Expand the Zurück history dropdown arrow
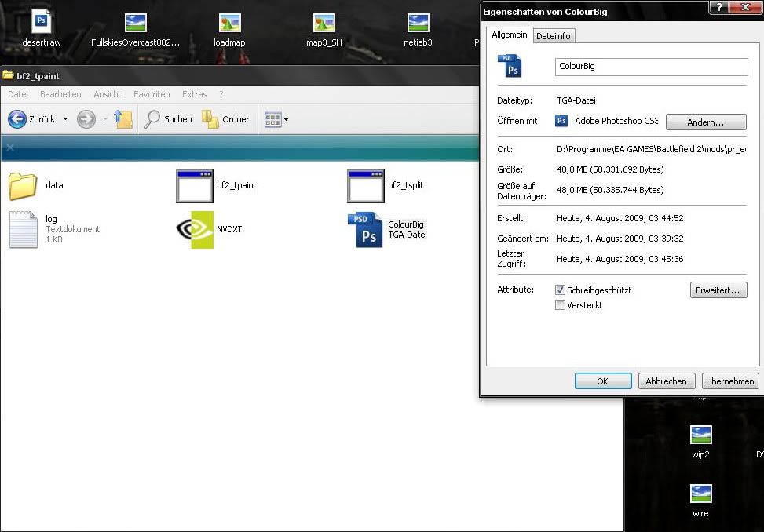This screenshot has width=764, height=532. click(65, 119)
